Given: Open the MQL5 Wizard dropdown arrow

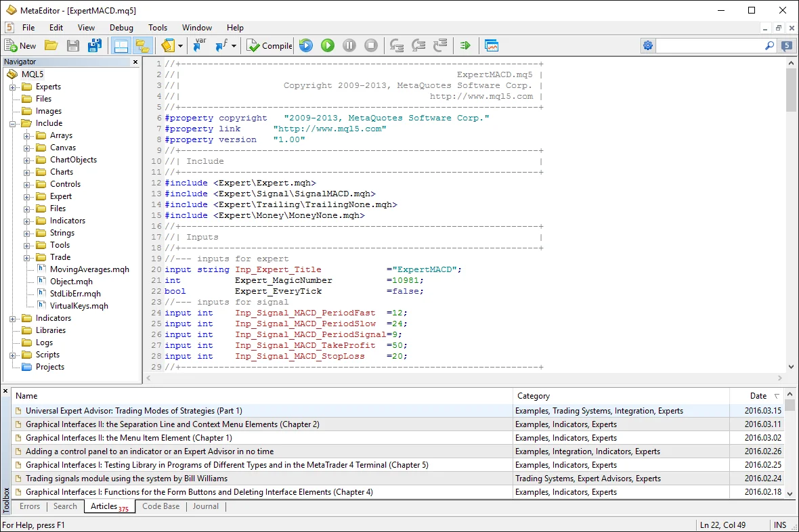Looking at the screenshot, I should tap(180, 45).
